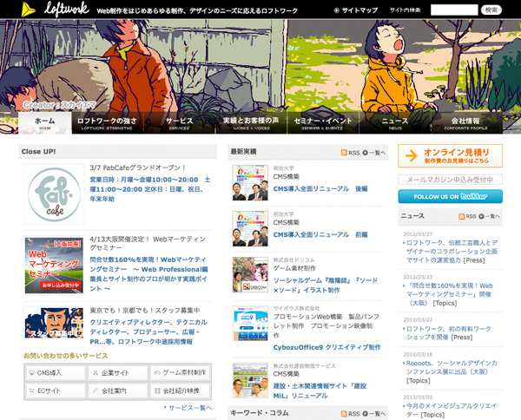
Task: Click the FabCafe logo thumbnail
Action: tap(54, 194)
